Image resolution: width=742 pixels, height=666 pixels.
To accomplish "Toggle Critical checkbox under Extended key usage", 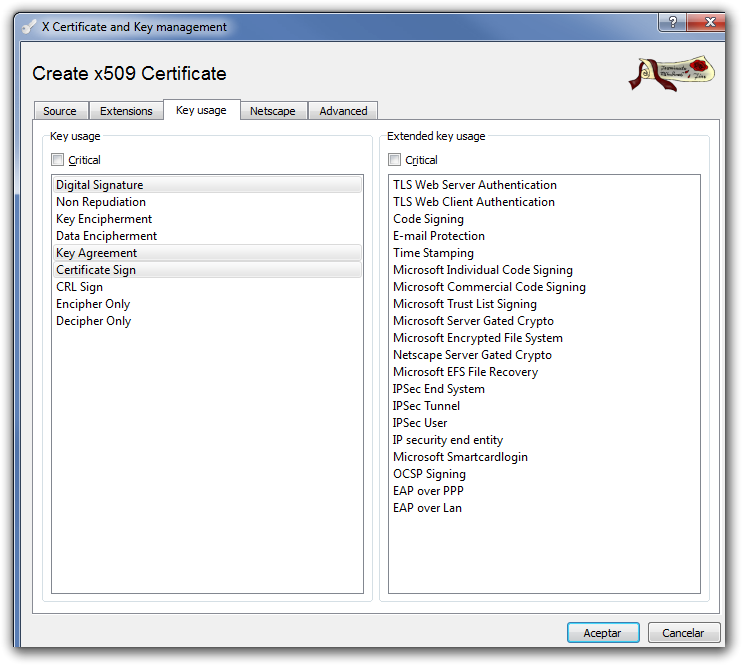I will click(395, 160).
